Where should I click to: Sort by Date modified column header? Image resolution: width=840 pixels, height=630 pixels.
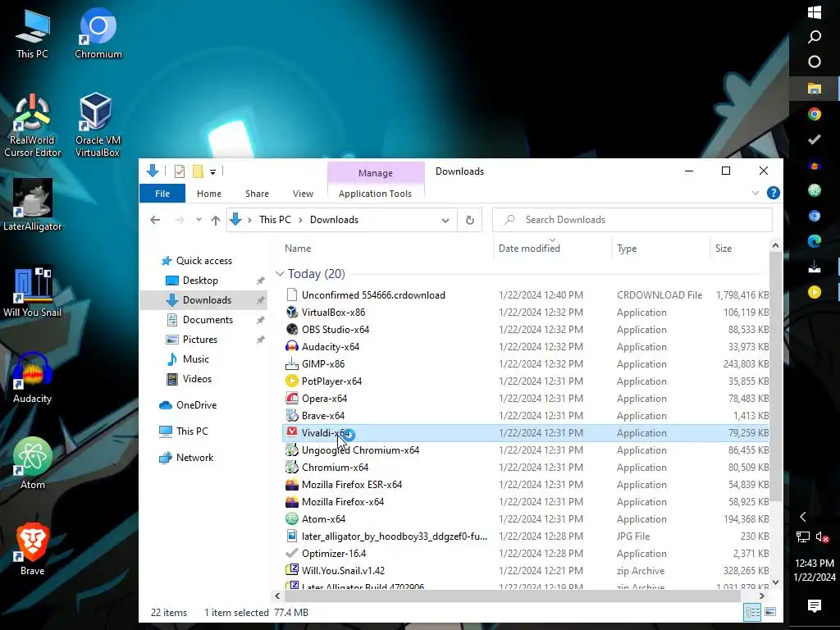(x=529, y=248)
